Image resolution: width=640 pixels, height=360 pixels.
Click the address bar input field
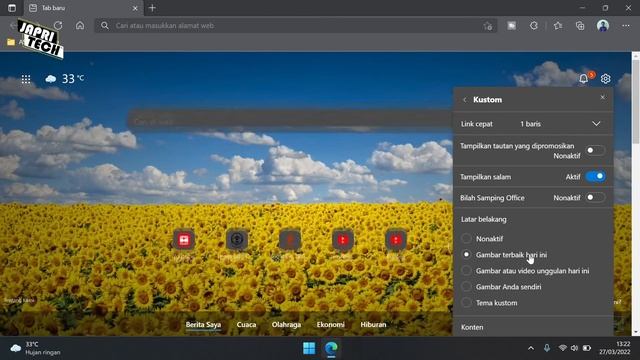click(x=296, y=26)
